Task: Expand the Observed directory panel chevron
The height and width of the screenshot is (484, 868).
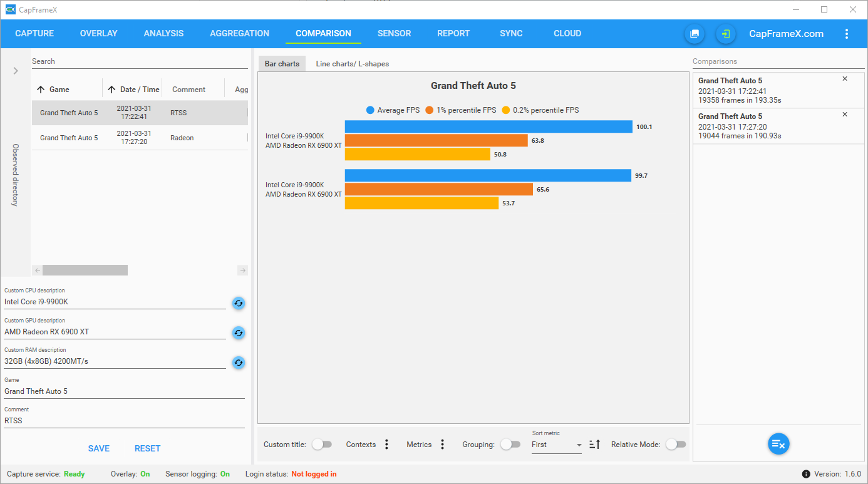Action: click(16, 71)
